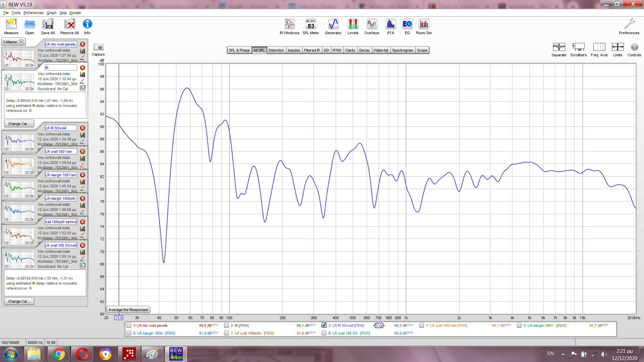Toggle the Scrollbars icon
The height and width of the screenshot is (362, 644).
point(578,50)
